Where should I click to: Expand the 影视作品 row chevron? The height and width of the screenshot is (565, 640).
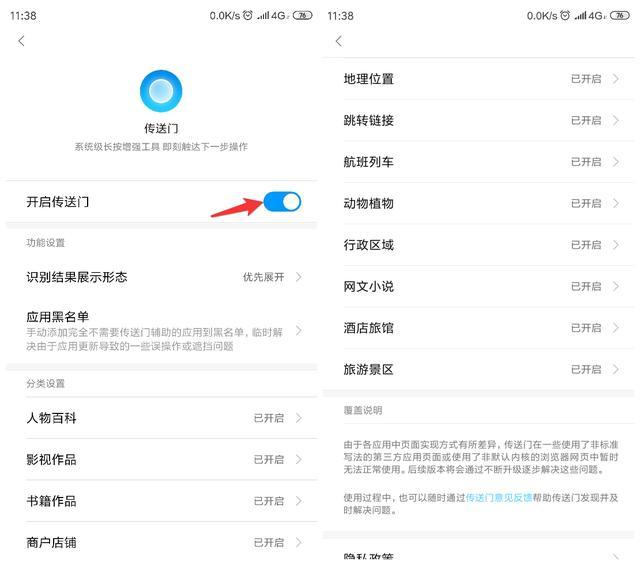(298, 460)
